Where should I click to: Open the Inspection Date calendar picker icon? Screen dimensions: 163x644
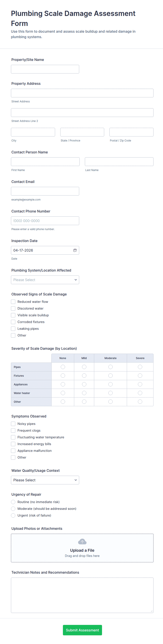point(75,250)
